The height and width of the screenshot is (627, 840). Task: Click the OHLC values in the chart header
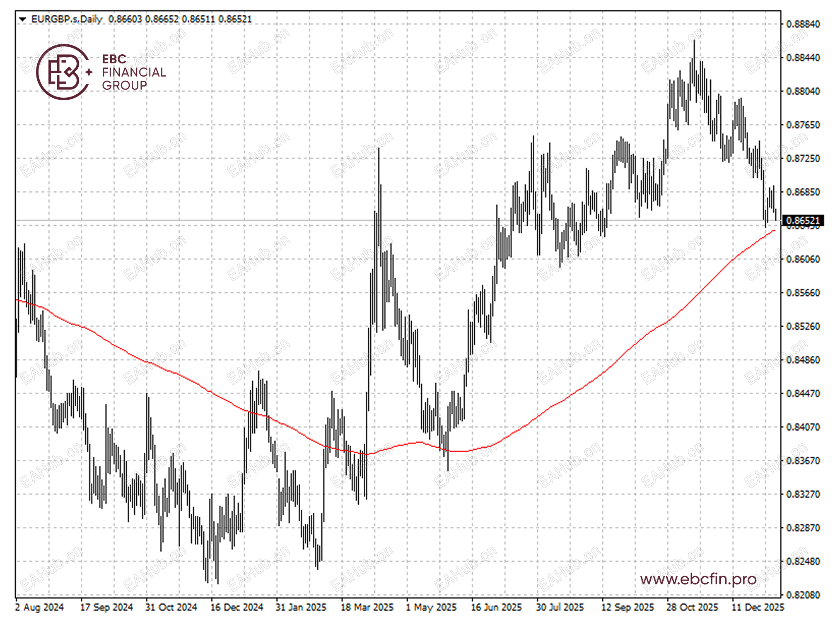(180, 19)
